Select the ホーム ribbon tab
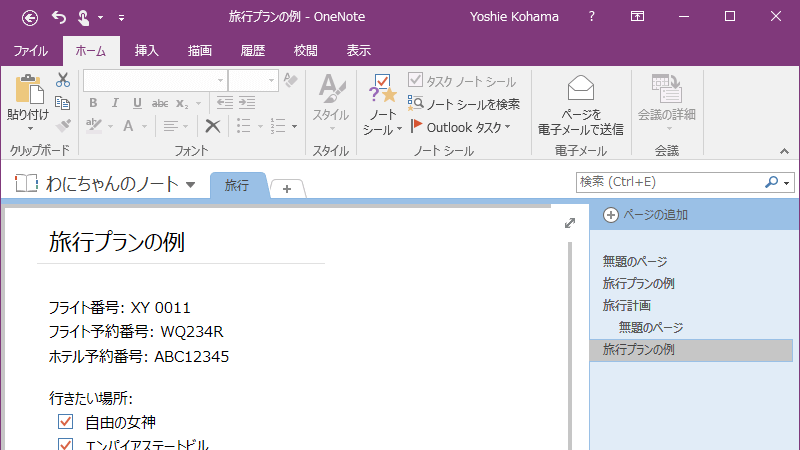Viewport: 800px width, 450px height. (91, 51)
